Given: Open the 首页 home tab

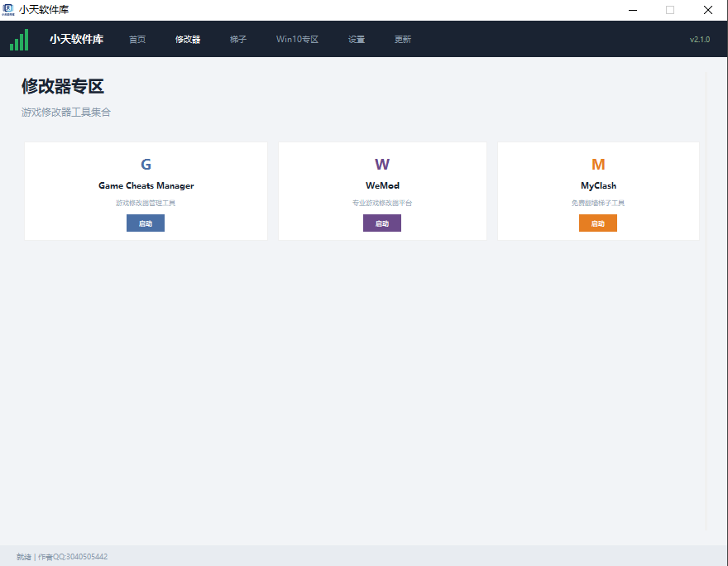Looking at the screenshot, I should pos(137,40).
